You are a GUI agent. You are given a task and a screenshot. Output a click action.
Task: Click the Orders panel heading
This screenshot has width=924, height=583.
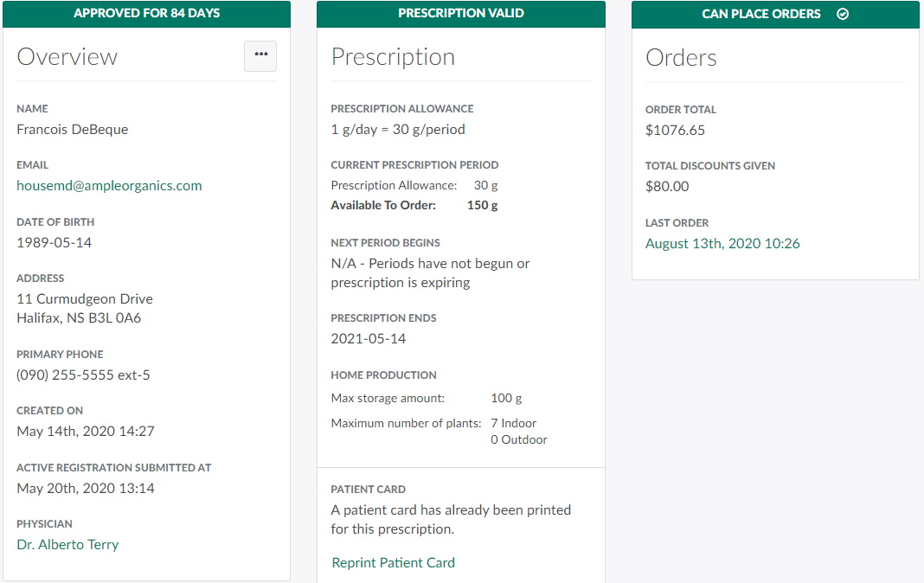point(681,58)
